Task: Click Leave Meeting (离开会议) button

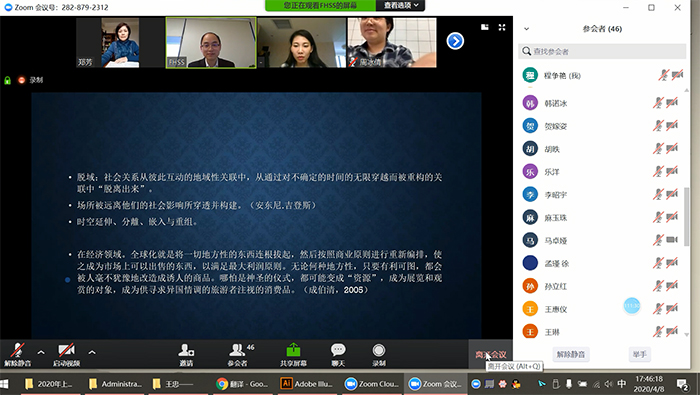Action: (491, 355)
